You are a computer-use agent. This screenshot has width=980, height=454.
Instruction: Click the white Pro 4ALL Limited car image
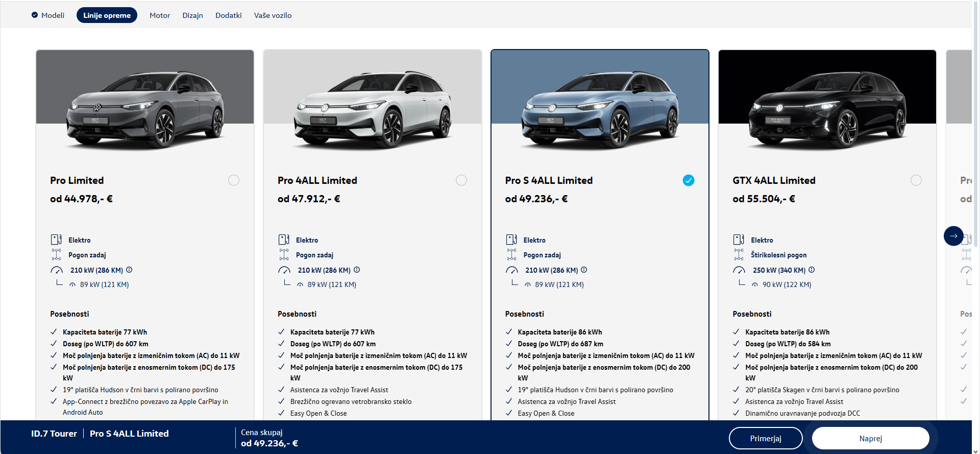point(373,110)
